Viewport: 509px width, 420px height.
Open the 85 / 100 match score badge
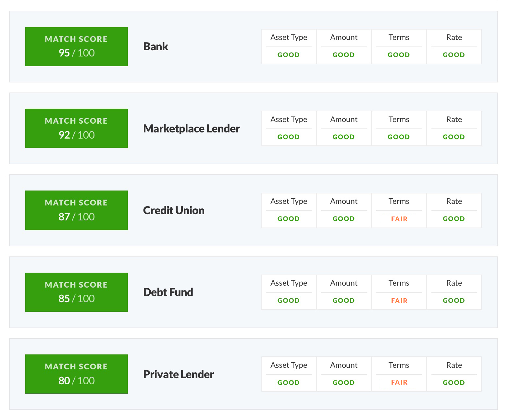pyautogui.click(x=77, y=292)
